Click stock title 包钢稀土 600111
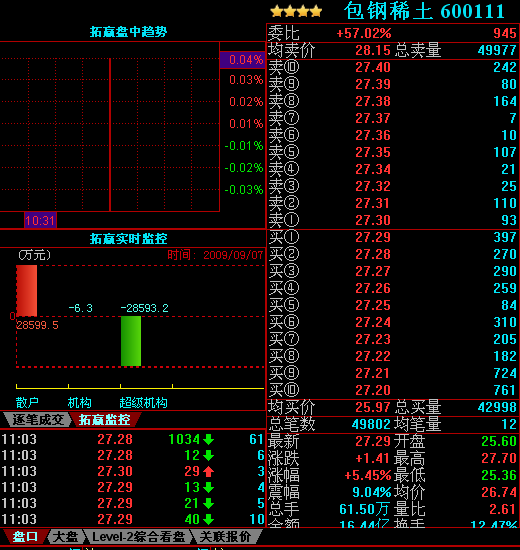The width and height of the screenshot is (520, 550). coord(424,11)
